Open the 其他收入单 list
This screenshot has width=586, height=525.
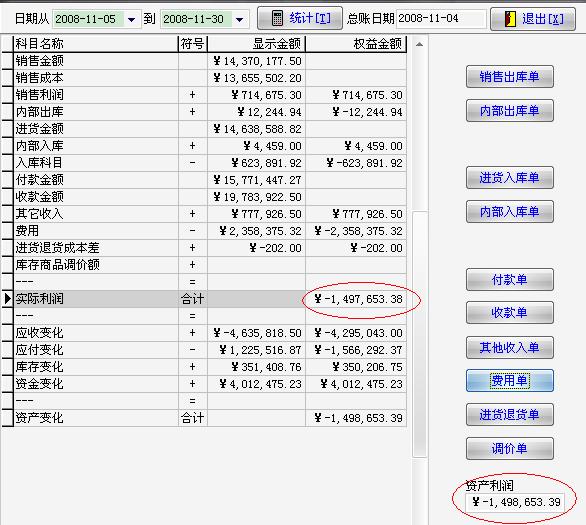pos(509,348)
